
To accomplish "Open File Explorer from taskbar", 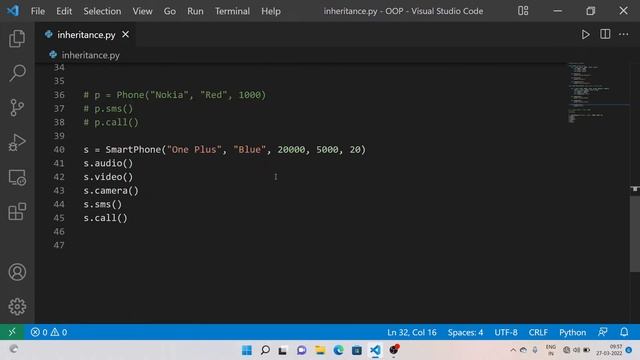I will pos(320,350).
